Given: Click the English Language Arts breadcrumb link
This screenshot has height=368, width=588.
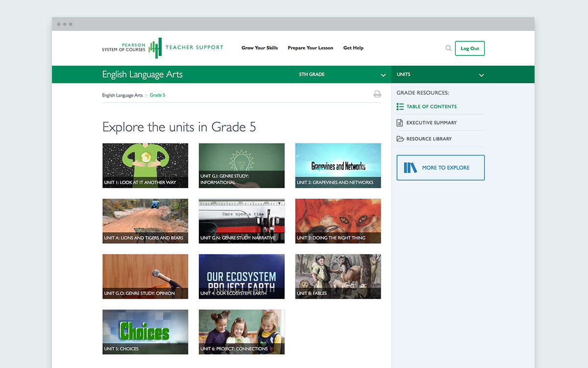Looking at the screenshot, I should pos(122,95).
